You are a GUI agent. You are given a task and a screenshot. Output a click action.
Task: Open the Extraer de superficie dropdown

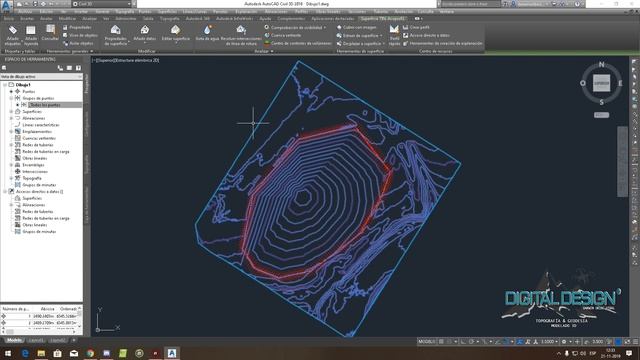tap(360, 36)
